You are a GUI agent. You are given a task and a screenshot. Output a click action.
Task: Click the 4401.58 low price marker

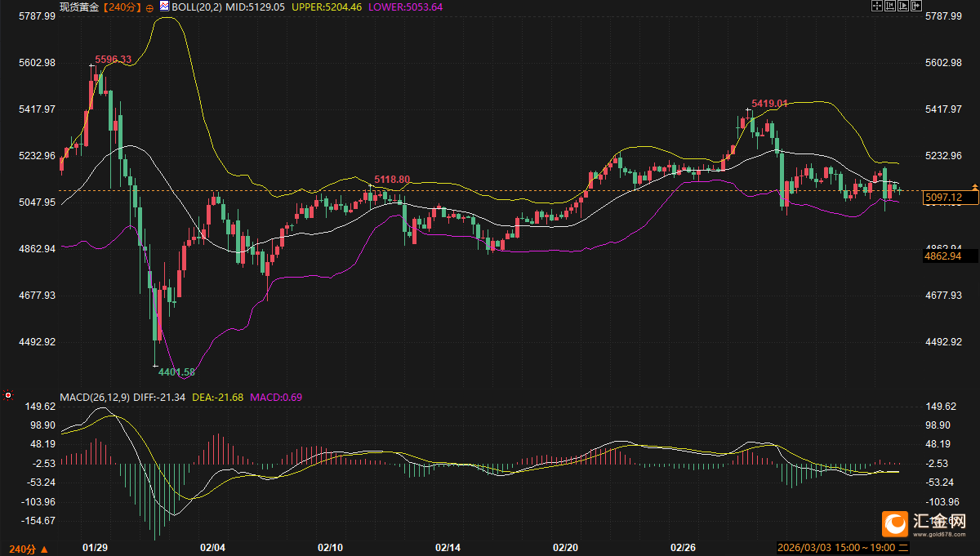[x=176, y=371]
